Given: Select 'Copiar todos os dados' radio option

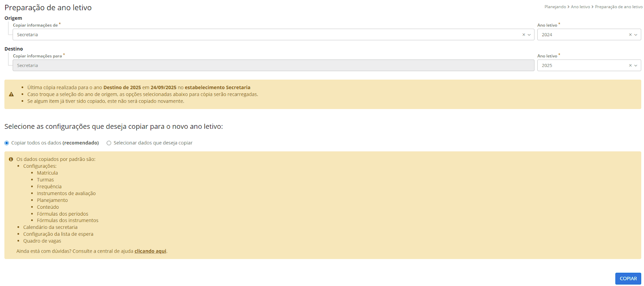Looking at the screenshot, I should [7, 143].
